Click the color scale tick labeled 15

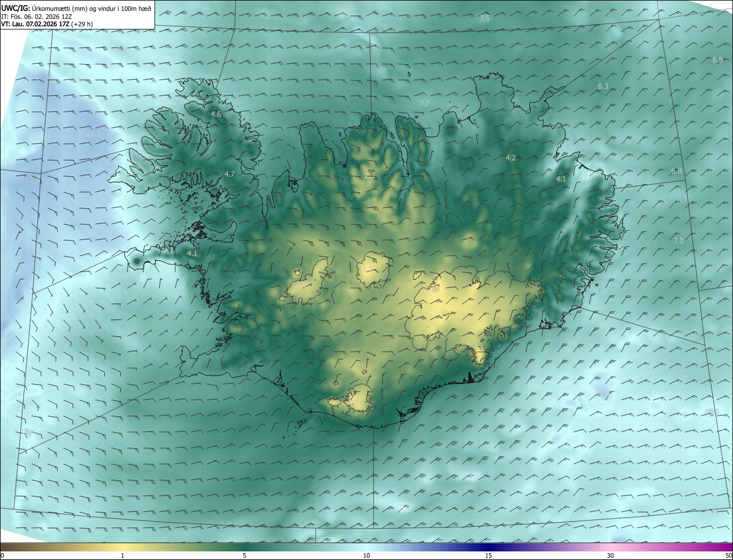click(x=488, y=556)
